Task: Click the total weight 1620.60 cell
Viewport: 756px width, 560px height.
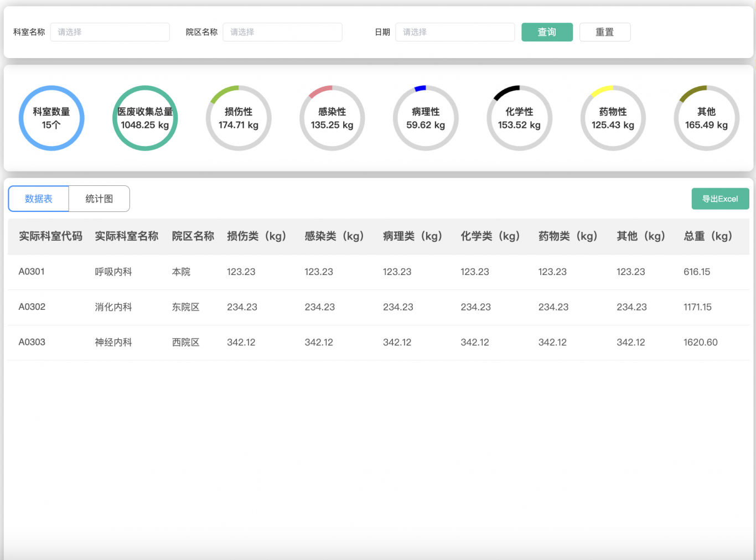Action: coord(701,343)
